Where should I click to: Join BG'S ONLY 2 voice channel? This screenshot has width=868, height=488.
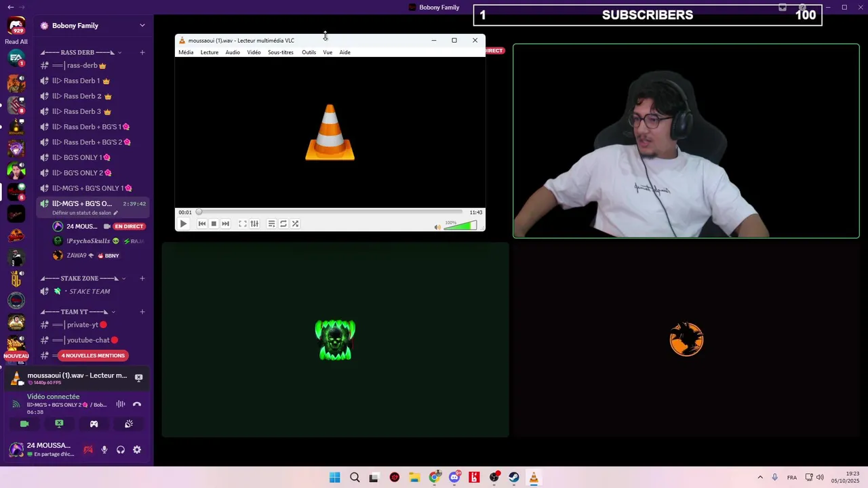(92, 173)
